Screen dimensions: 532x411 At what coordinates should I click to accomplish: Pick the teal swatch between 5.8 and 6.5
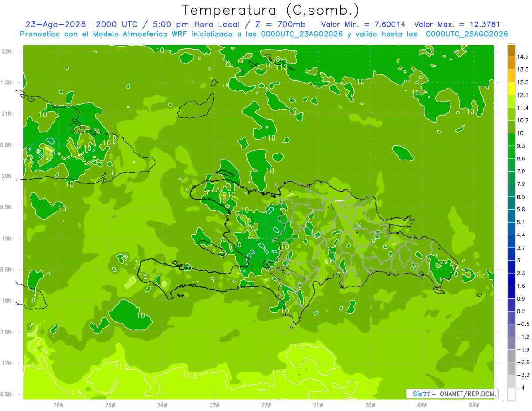(x=511, y=203)
